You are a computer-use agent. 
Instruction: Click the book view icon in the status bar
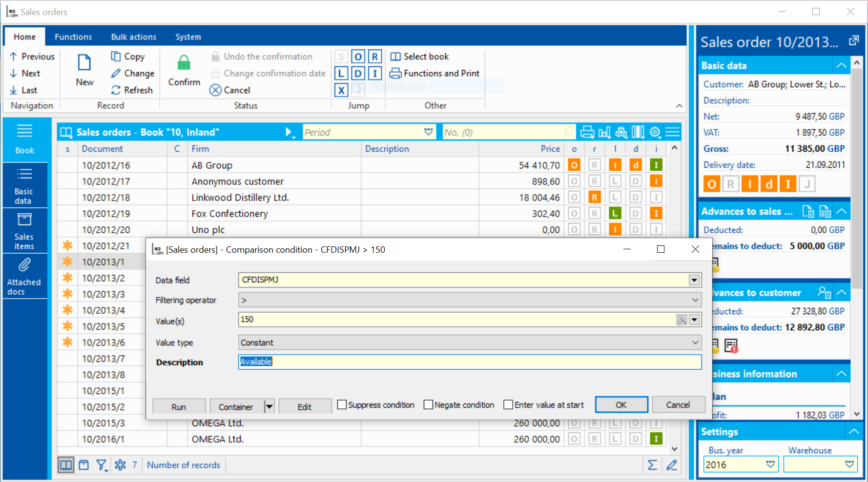(66, 465)
